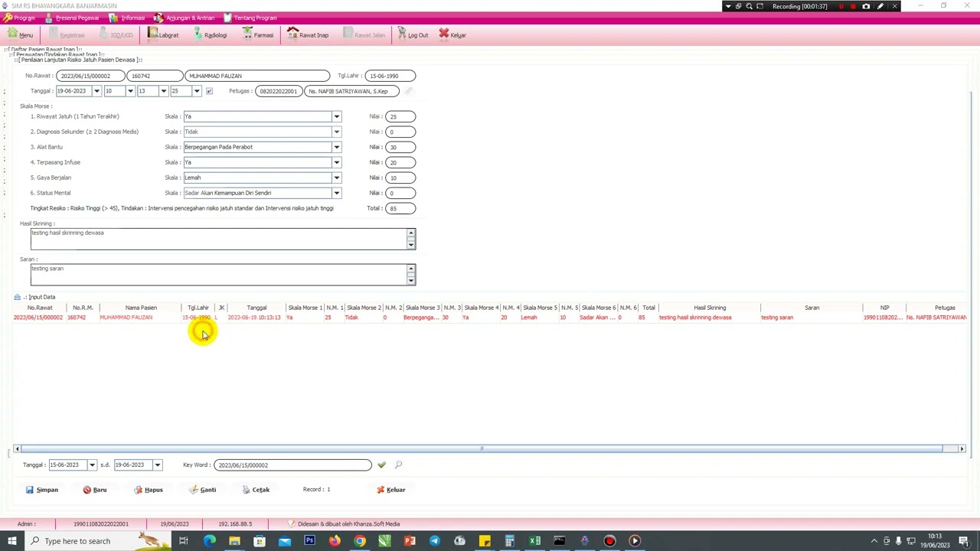The width and height of the screenshot is (980, 551).
Task: Click the Keluar button in top toolbar
Action: [x=452, y=34]
